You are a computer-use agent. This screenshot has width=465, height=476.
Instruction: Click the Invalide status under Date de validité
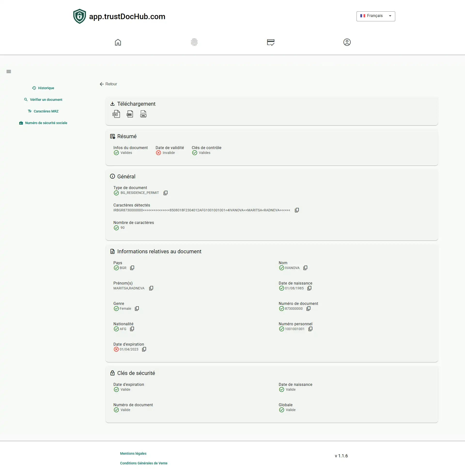click(169, 153)
